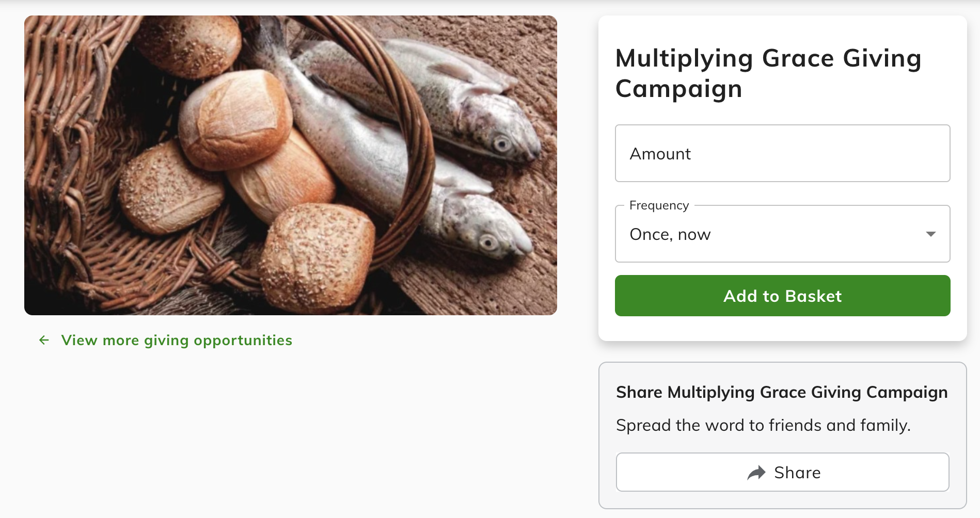Click the Share Multiplying Grace Giving Campaign title
The width and height of the screenshot is (980, 518).
781,392
